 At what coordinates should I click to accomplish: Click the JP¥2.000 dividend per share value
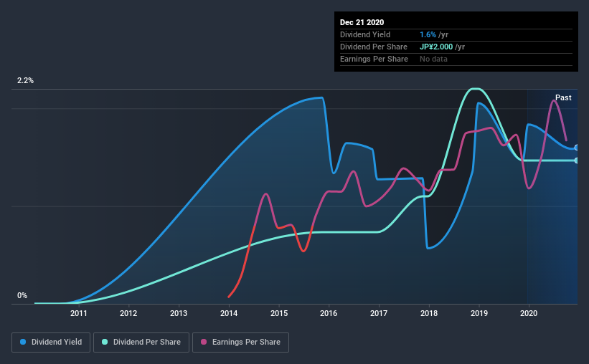coord(436,47)
